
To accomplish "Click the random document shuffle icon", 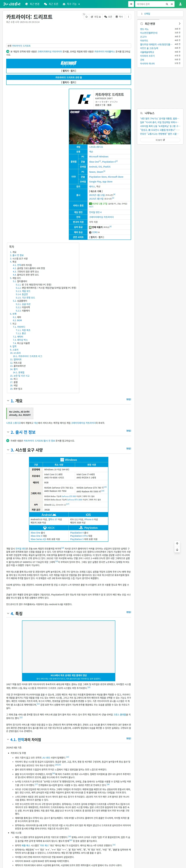I will coord(131,4).
